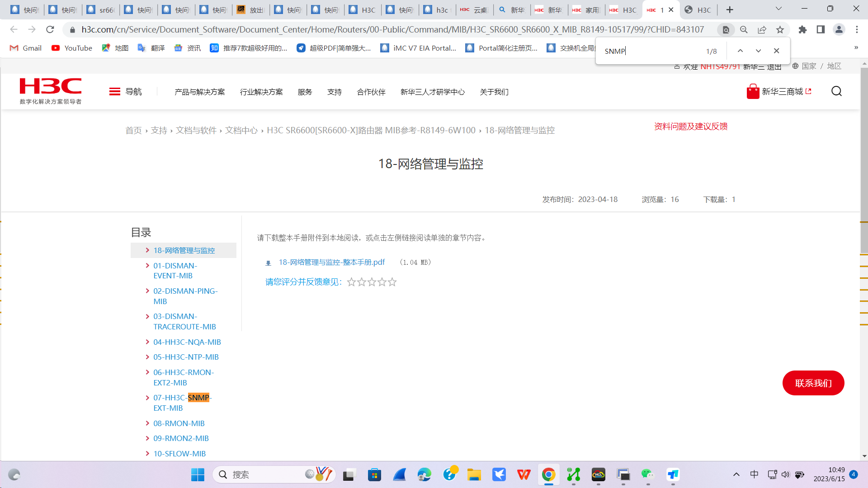Bookmark this page with star icon
The image size is (868, 488).
tap(780, 30)
